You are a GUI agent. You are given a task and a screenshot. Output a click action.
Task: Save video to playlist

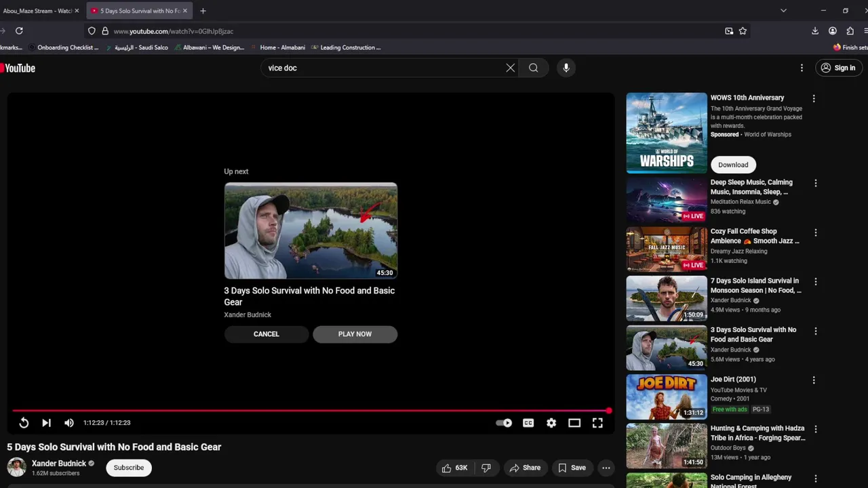(x=572, y=468)
